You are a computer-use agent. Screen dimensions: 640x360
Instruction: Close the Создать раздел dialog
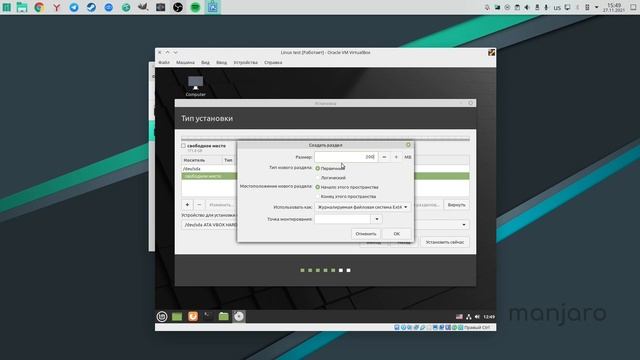pyautogui.click(x=408, y=145)
